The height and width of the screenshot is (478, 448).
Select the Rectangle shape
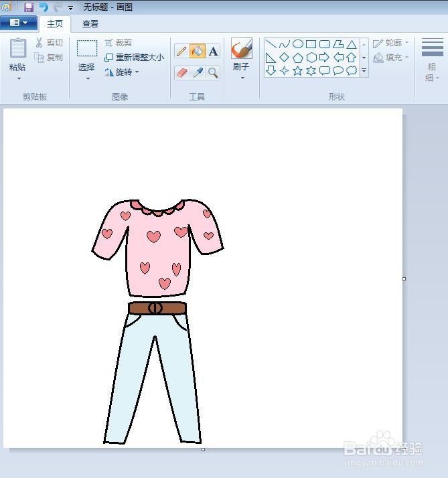[311, 44]
